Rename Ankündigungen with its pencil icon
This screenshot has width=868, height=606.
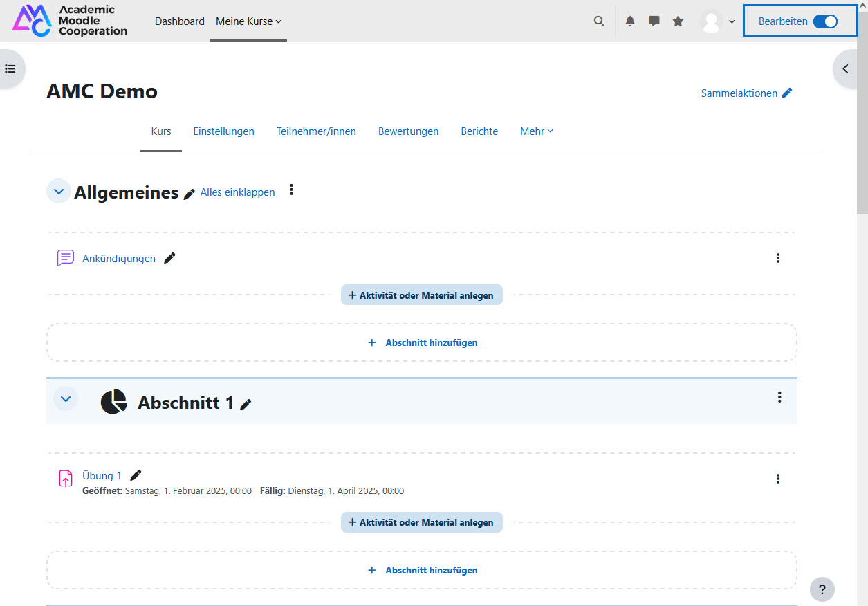[x=169, y=258]
